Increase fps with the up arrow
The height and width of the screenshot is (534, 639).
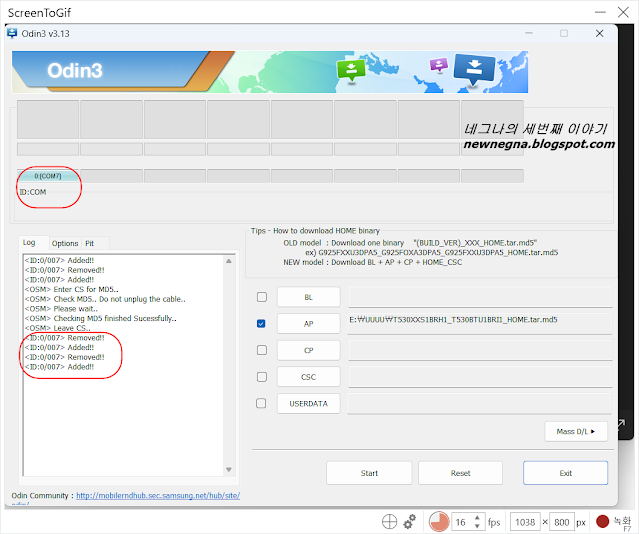pyautogui.click(x=477, y=517)
